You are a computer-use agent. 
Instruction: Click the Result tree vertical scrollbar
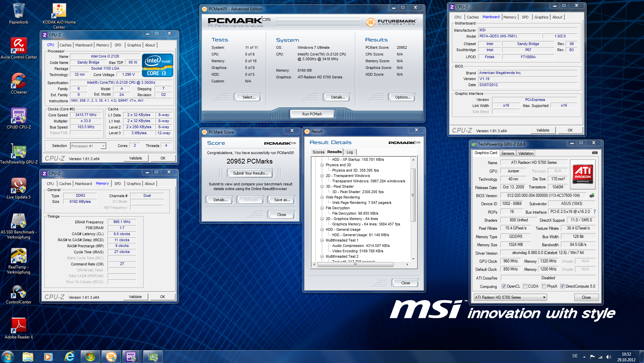click(x=413, y=195)
